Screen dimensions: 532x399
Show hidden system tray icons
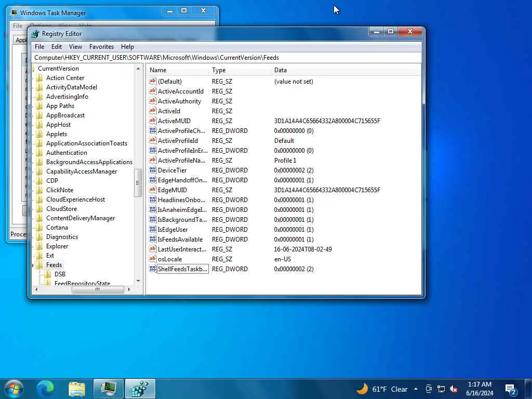pyautogui.click(x=416, y=389)
